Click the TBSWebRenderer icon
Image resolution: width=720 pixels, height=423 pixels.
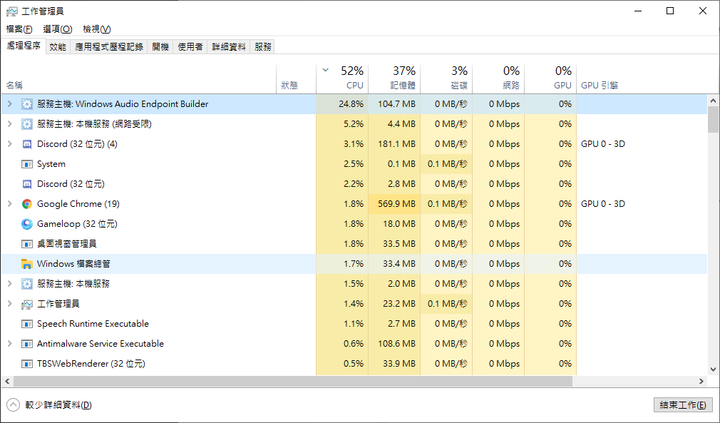click(27, 364)
